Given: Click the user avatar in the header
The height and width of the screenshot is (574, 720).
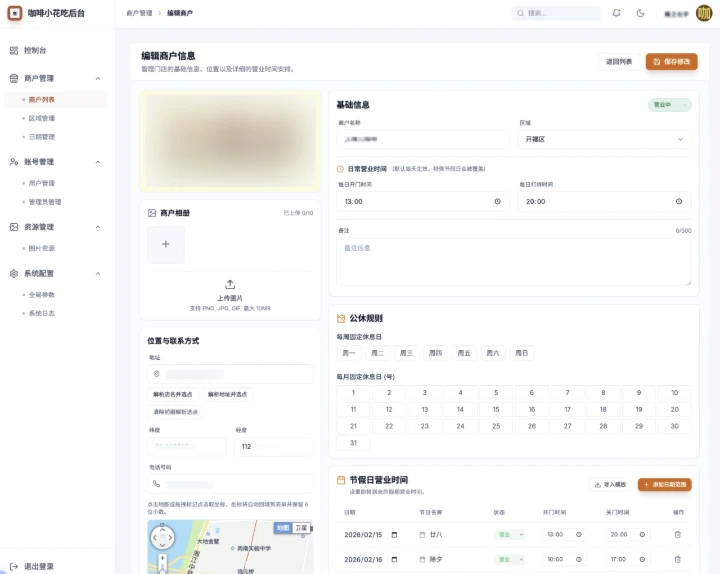Looking at the screenshot, I should 704,13.
